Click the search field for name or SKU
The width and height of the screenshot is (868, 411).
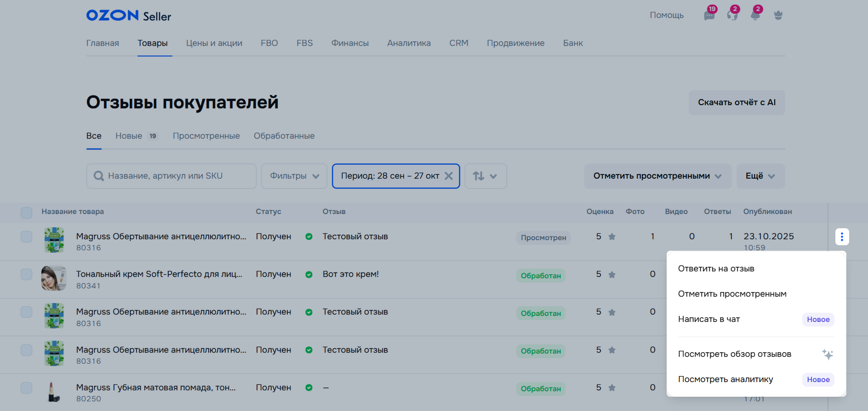[171, 176]
